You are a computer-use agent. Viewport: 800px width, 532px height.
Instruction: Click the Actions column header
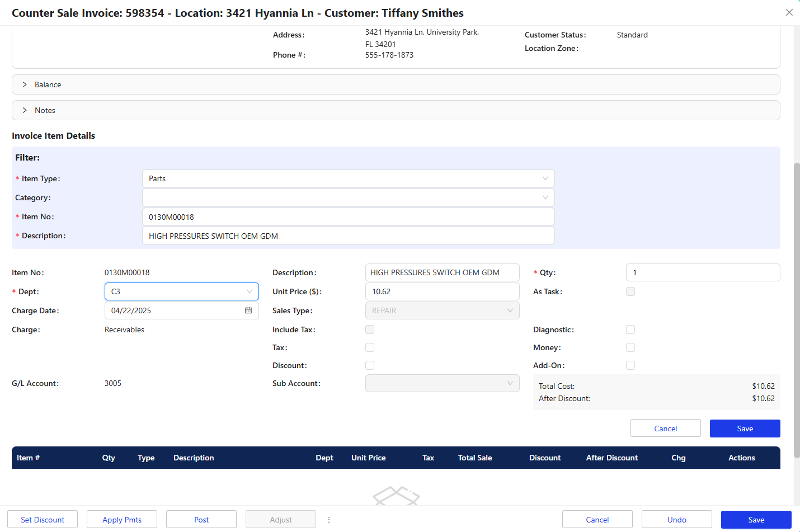742,458
